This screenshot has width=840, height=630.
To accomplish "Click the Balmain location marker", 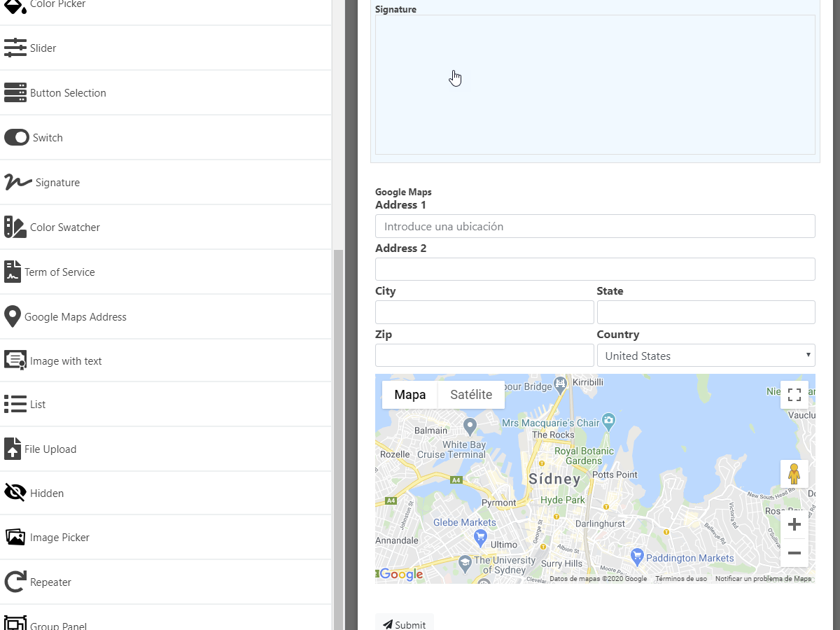I will (470, 425).
